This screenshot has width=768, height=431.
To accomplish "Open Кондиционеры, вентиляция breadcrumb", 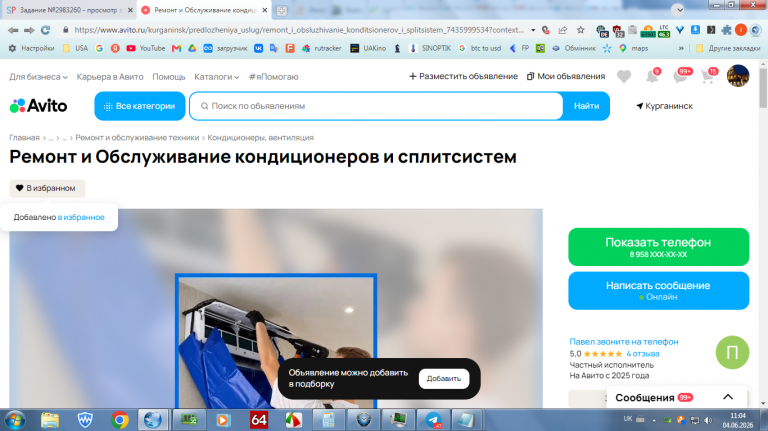I will point(261,138).
